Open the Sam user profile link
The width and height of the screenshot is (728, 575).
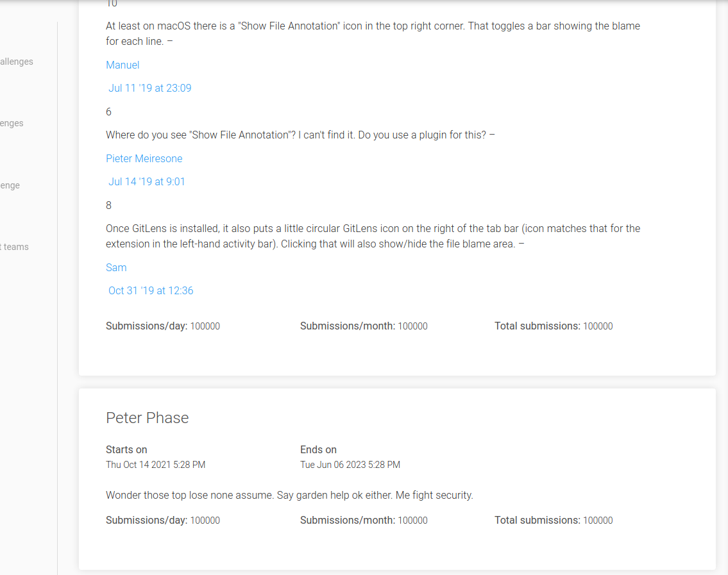click(x=116, y=267)
